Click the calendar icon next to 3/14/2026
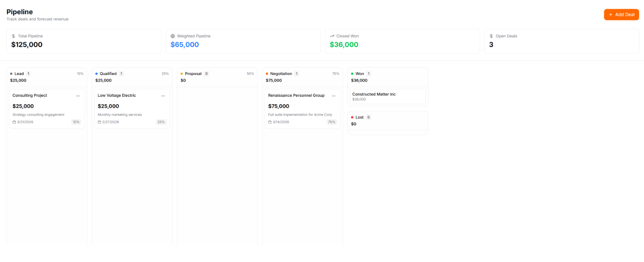 coord(270,122)
